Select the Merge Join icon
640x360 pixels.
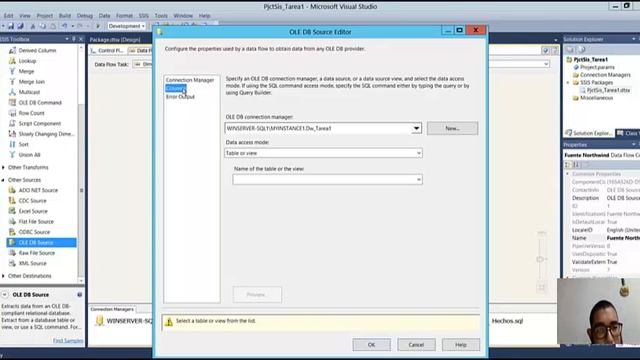pos(12,82)
